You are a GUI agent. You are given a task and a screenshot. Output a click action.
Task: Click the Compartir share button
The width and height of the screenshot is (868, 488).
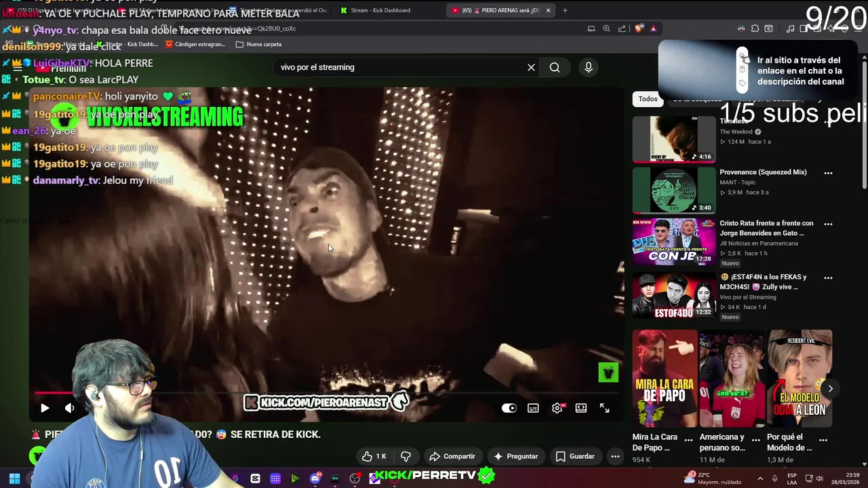452,456
